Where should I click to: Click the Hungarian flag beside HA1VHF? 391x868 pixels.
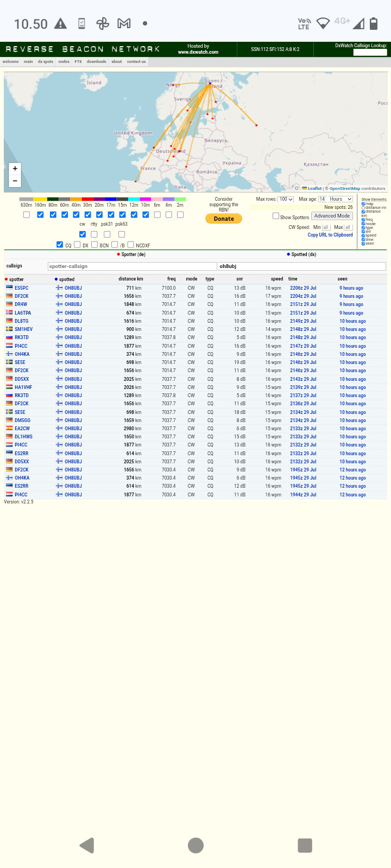tap(9, 387)
